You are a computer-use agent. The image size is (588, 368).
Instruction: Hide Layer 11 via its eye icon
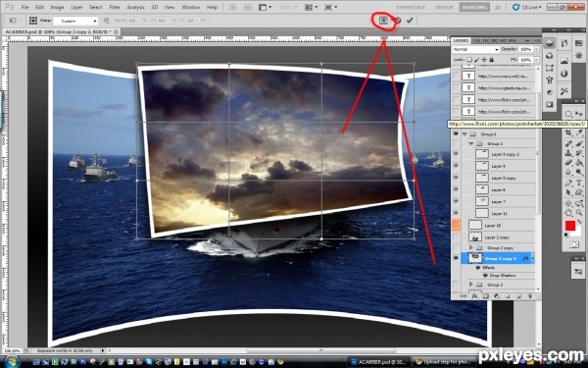(456, 213)
